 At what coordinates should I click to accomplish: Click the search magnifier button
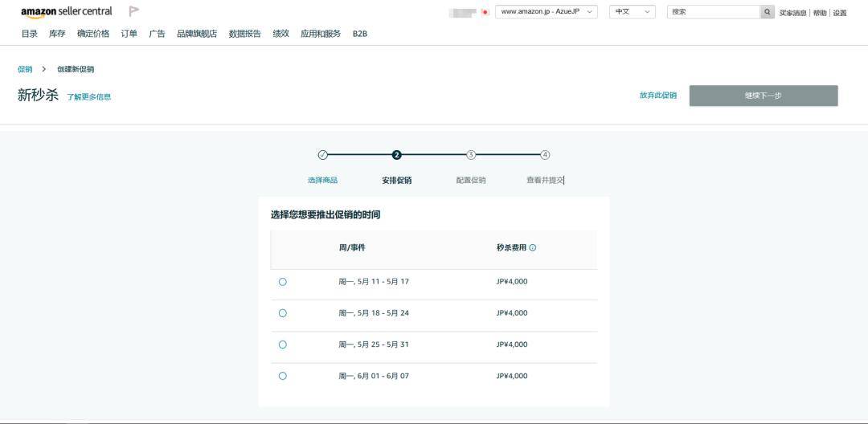(768, 11)
